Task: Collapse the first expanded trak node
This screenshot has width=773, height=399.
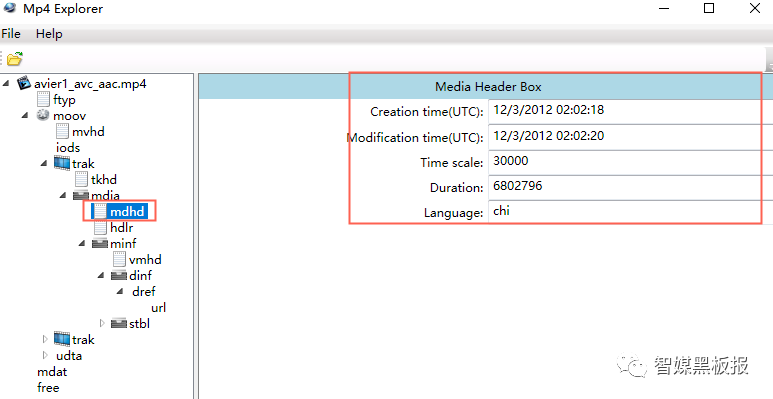Action: [x=44, y=163]
